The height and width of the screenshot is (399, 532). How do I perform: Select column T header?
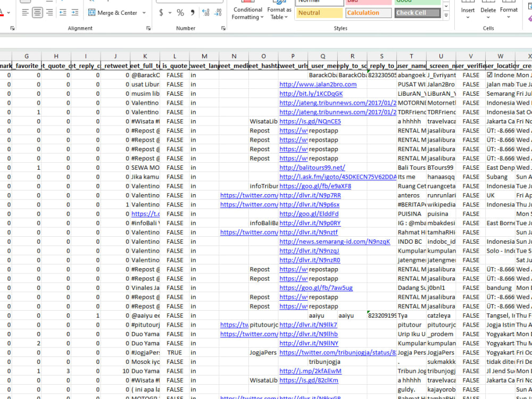point(411,56)
